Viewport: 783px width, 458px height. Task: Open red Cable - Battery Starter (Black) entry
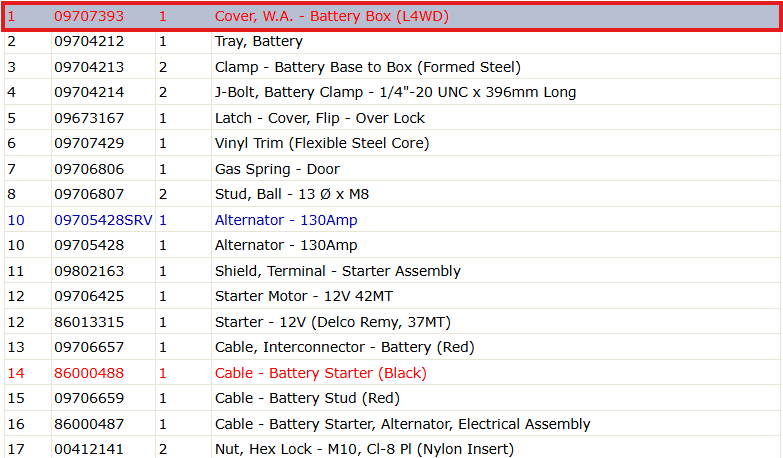(x=321, y=373)
